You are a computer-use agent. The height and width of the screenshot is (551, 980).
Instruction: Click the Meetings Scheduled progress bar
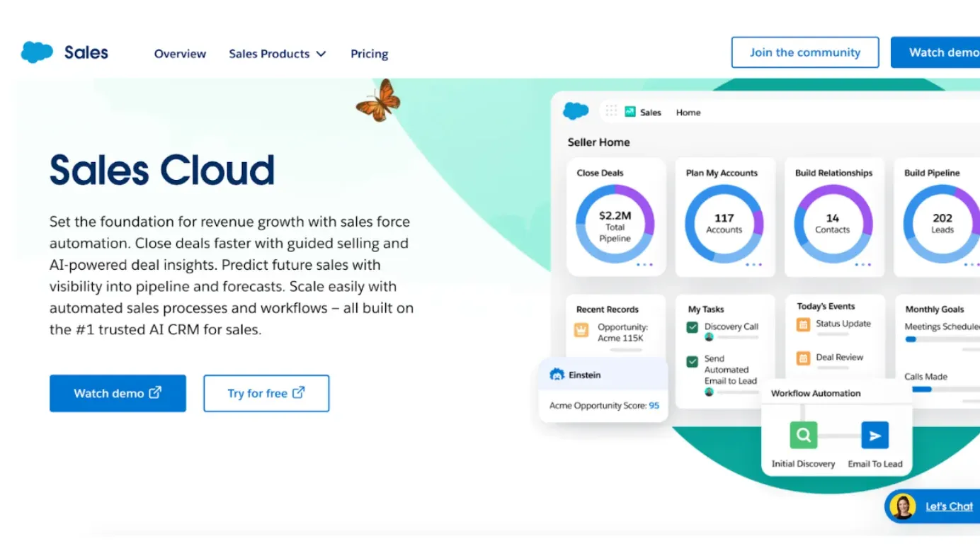click(x=942, y=339)
